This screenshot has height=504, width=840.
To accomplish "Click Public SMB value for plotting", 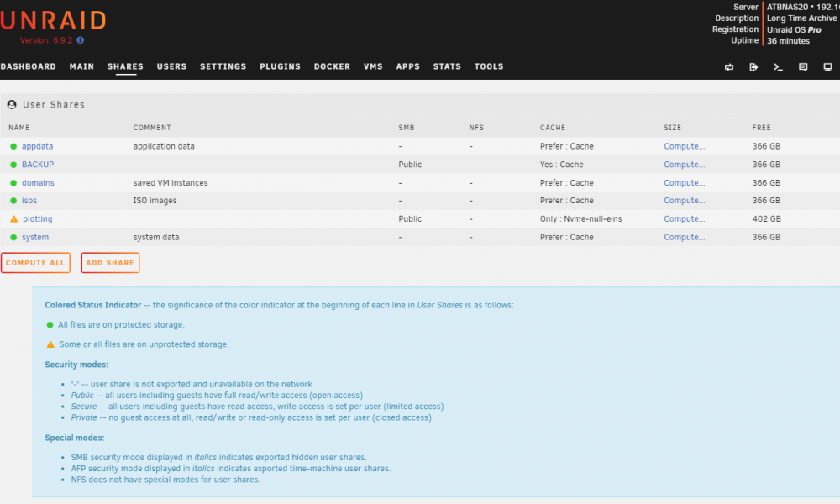I will (410, 218).
